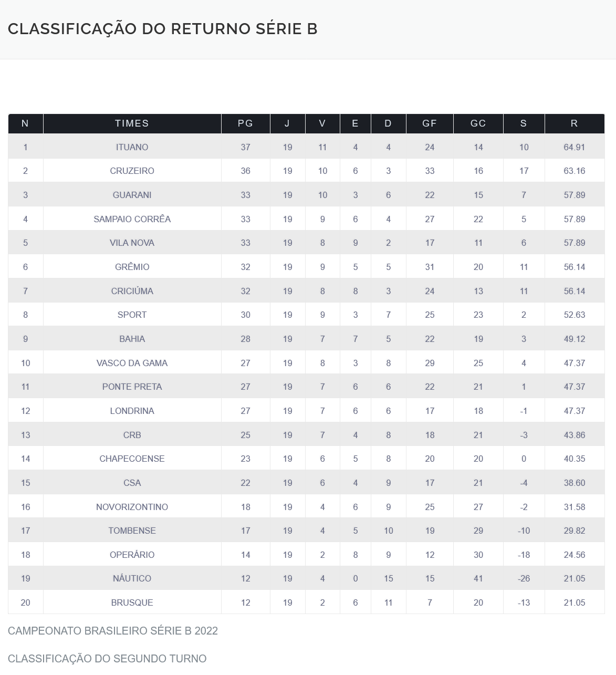Click the 'Classificação do Segundo Turno' text
Viewport: 616px width, 675px height.
[x=107, y=659]
